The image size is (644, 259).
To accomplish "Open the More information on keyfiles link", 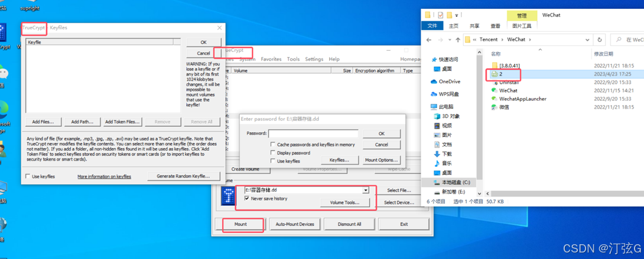I will tap(105, 176).
